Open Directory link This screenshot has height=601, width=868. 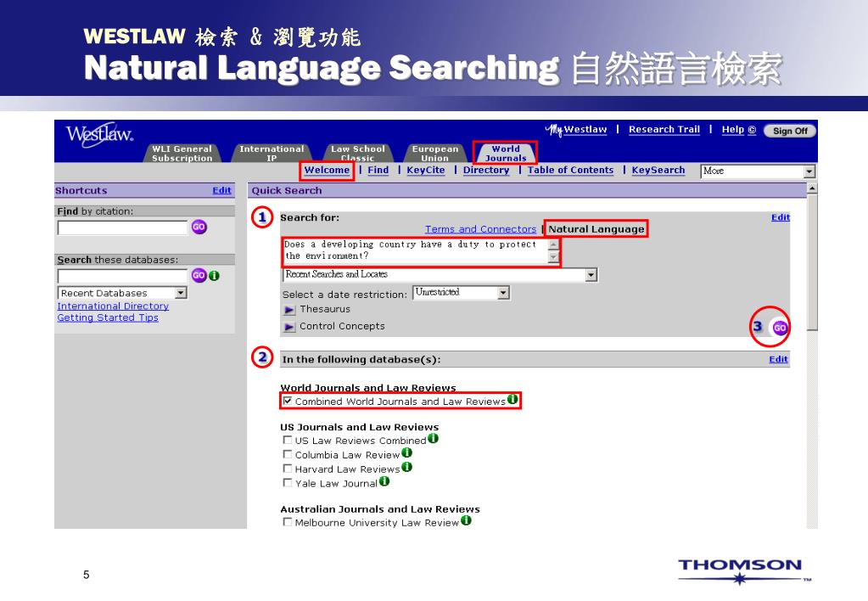click(x=486, y=170)
